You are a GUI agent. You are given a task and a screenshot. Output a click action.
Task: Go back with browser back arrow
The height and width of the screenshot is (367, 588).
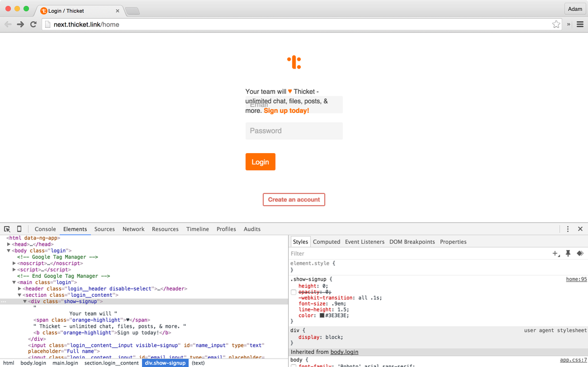[8, 24]
